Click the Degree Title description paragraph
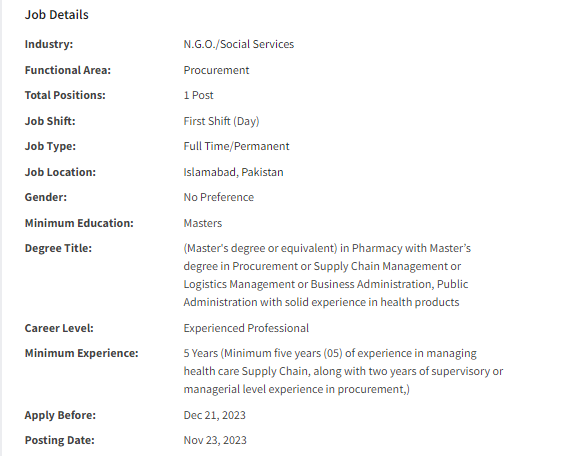Viewport: 579px width, 456px height. pyautogui.click(x=327, y=275)
